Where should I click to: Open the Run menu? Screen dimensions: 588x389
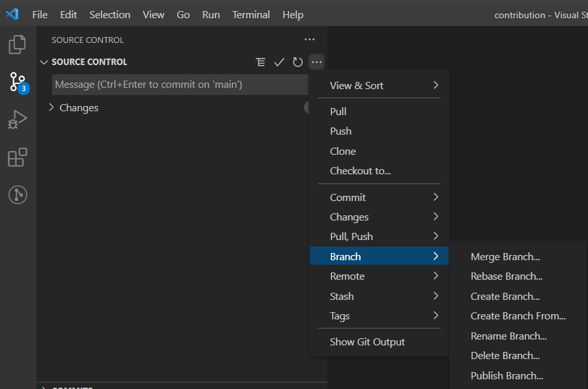(211, 14)
